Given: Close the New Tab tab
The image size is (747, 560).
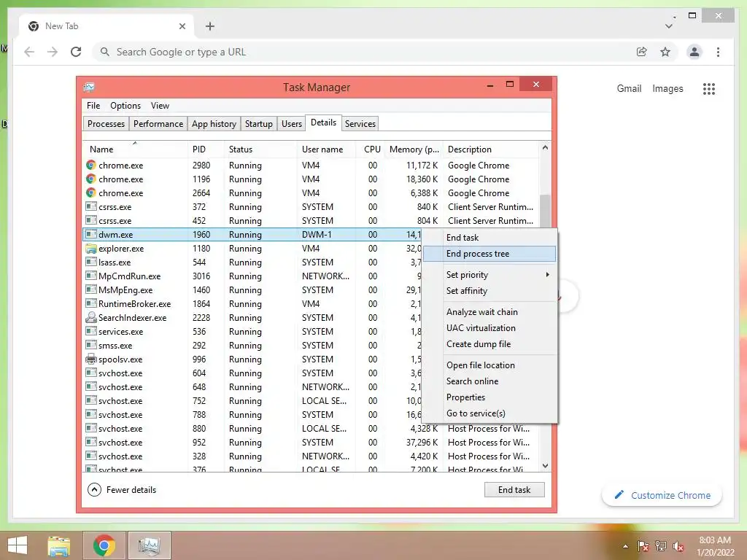Looking at the screenshot, I should click(182, 26).
